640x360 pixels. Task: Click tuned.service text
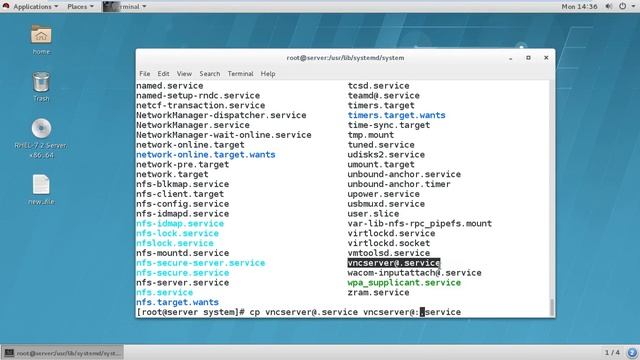(x=381, y=145)
